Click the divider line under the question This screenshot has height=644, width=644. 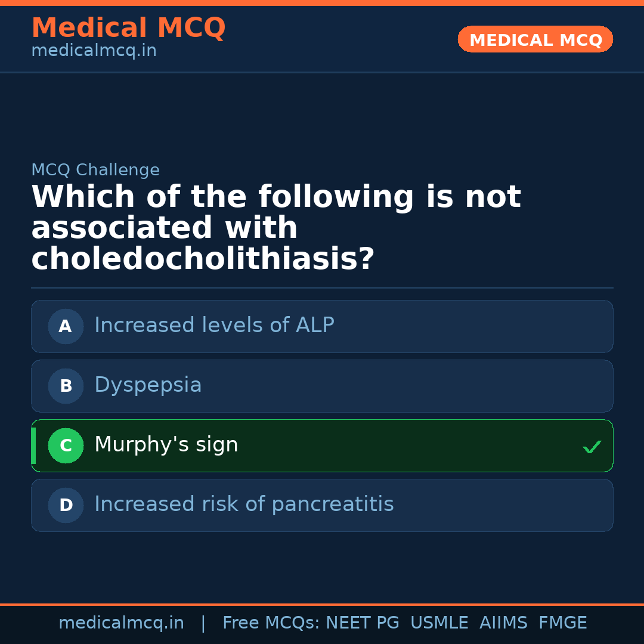point(322,288)
